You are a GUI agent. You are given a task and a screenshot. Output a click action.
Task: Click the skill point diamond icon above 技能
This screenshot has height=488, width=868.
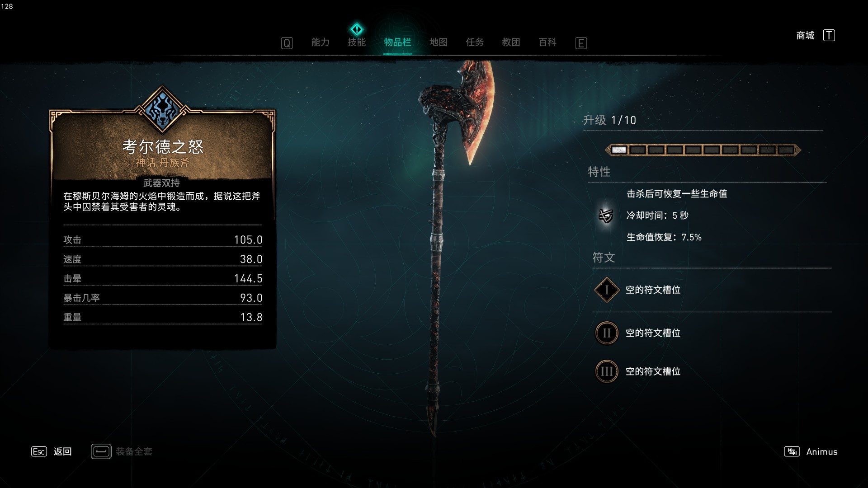tap(357, 30)
